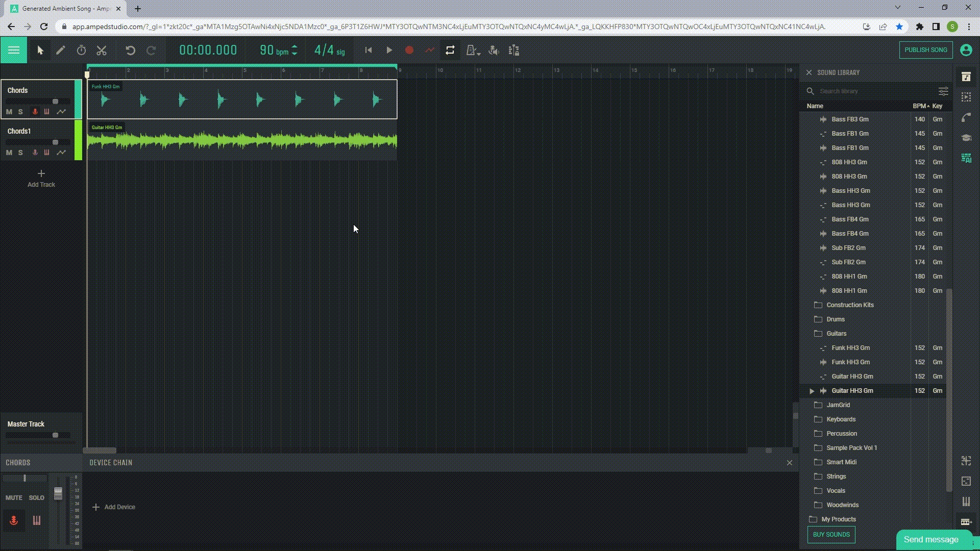Select the Pencil draw tool
980x551 pixels.
click(61, 50)
